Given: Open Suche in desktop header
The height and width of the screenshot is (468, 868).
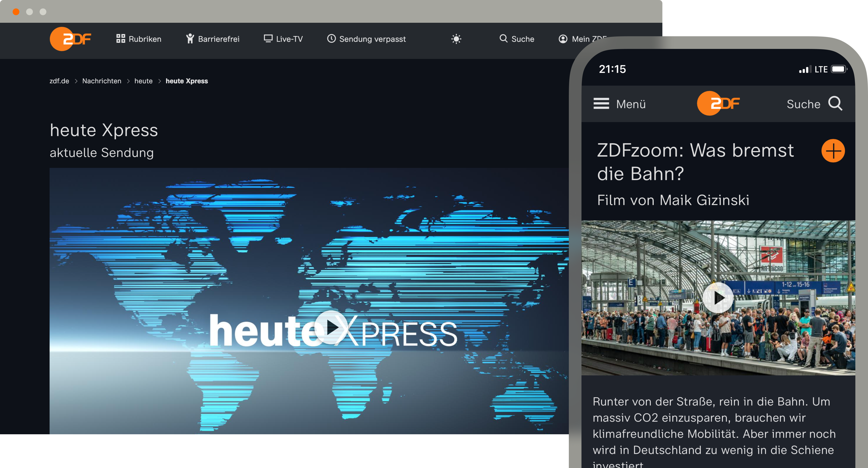Looking at the screenshot, I should tap(517, 39).
